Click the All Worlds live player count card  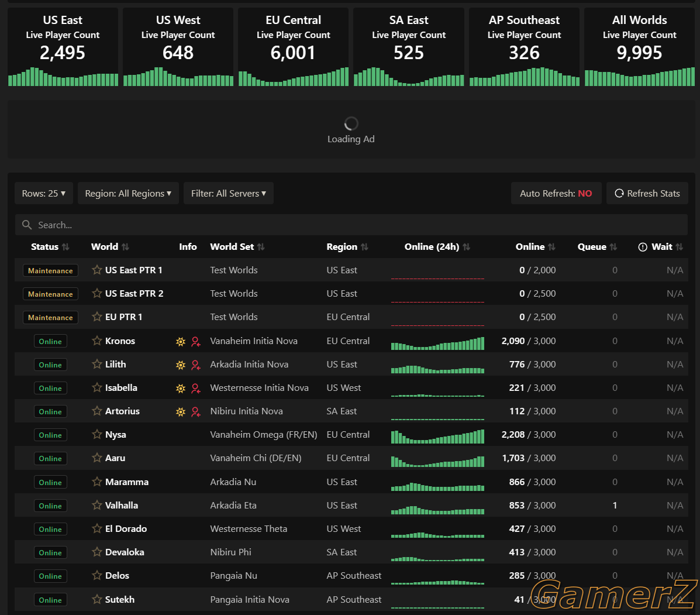[639, 47]
